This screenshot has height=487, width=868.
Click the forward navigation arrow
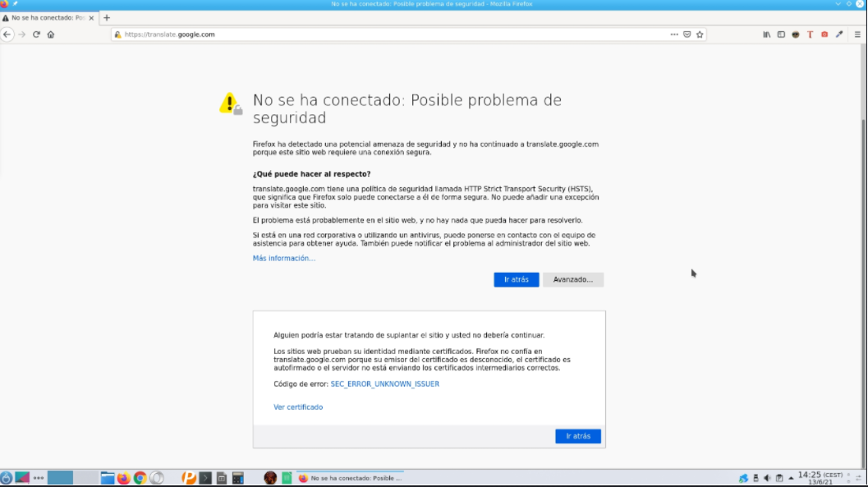click(x=21, y=34)
